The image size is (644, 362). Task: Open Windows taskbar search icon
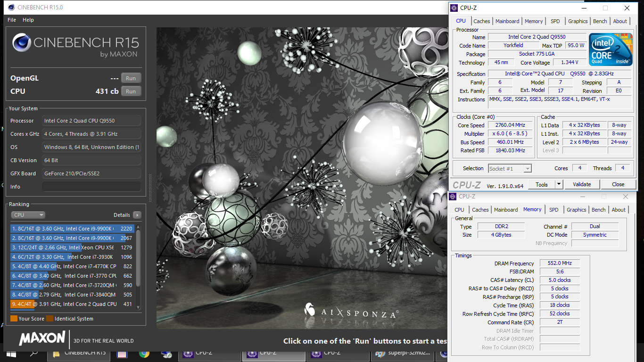34,354
